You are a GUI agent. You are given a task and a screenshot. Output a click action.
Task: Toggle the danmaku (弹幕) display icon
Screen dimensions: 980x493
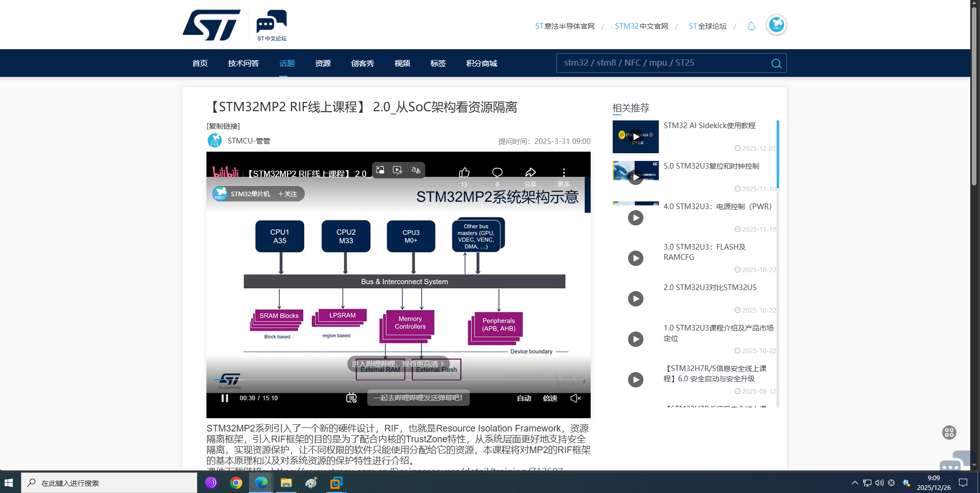351,398
